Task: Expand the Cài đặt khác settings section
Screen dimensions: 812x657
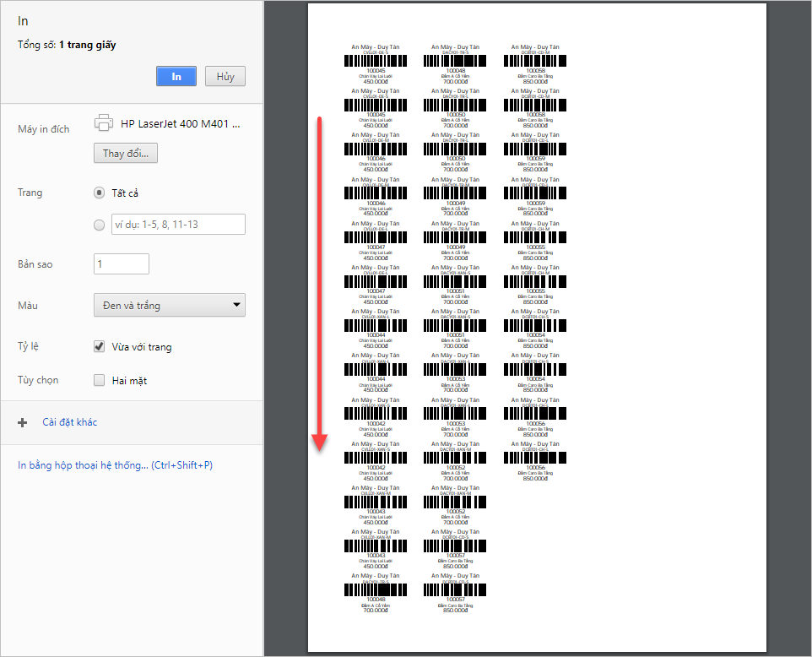Action: coord(70,422)
